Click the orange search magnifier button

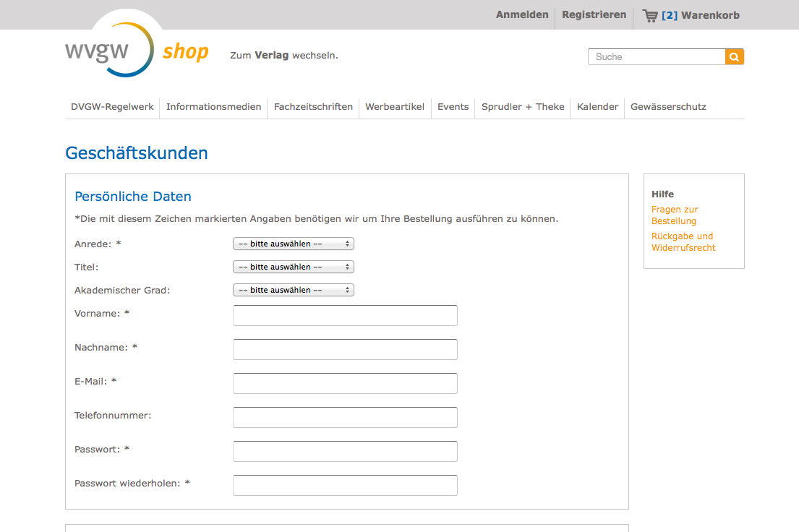(x=735, y=56)
